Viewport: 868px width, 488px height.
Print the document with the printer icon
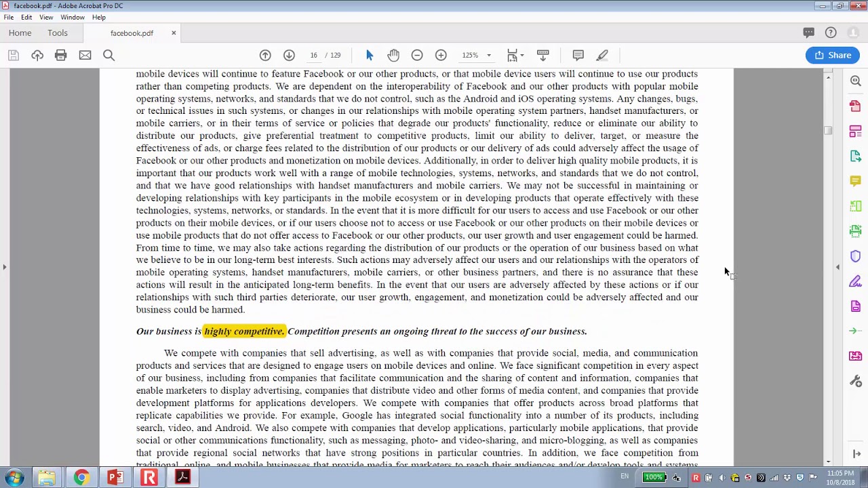pyautogui.click(x=61, y=55)
